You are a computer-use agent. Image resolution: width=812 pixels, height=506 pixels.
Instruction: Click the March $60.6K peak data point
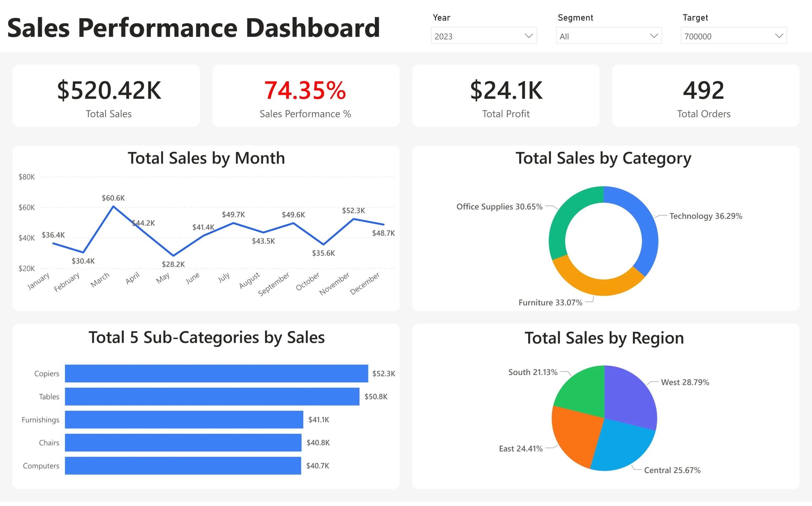tap(114, 207)
